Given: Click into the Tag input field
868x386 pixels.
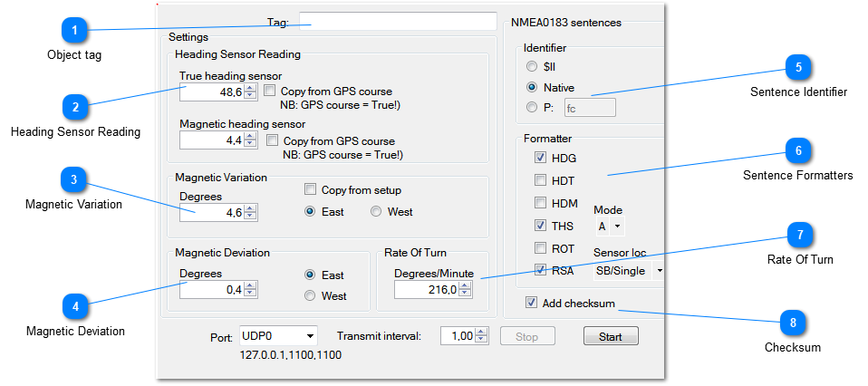Looking at the screenshot, I should tap(398, 22).
